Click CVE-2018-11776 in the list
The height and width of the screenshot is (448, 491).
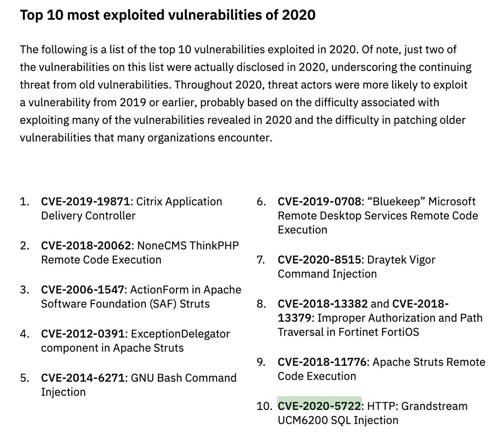pyautogui.click(x=323, y=363)
